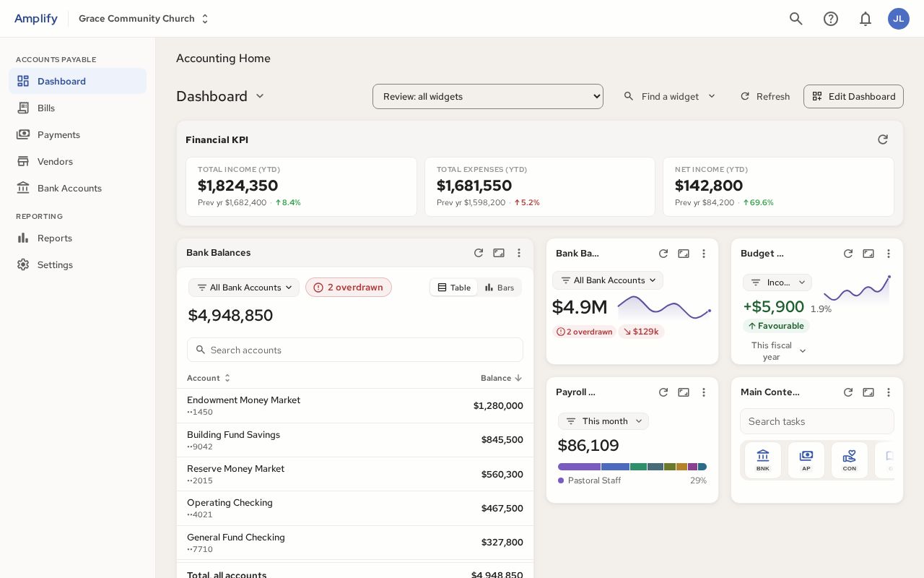
Task: Switch Bank Balances to Bars view
Action: (x=500, y=288)
